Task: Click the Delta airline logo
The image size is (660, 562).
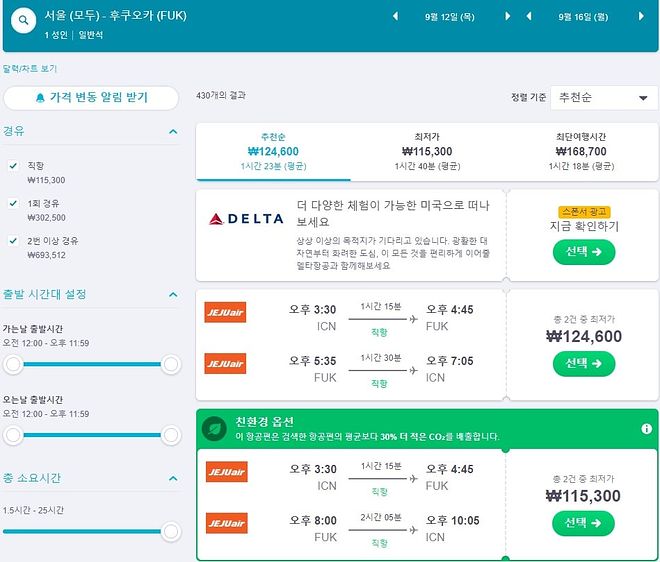Action: point(246,219)
